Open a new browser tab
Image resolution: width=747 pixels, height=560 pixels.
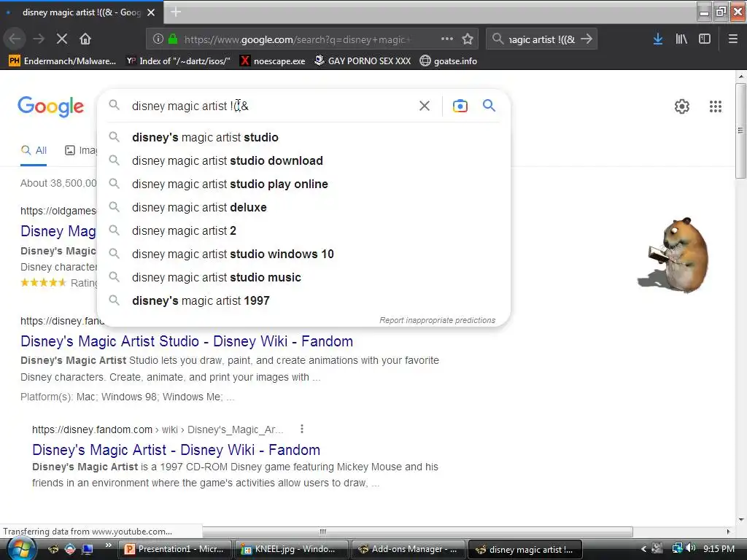(176, 12)
